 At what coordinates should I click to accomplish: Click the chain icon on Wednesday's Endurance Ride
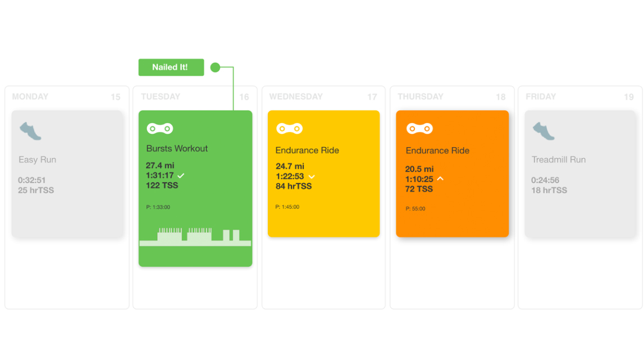pos(290,129)
